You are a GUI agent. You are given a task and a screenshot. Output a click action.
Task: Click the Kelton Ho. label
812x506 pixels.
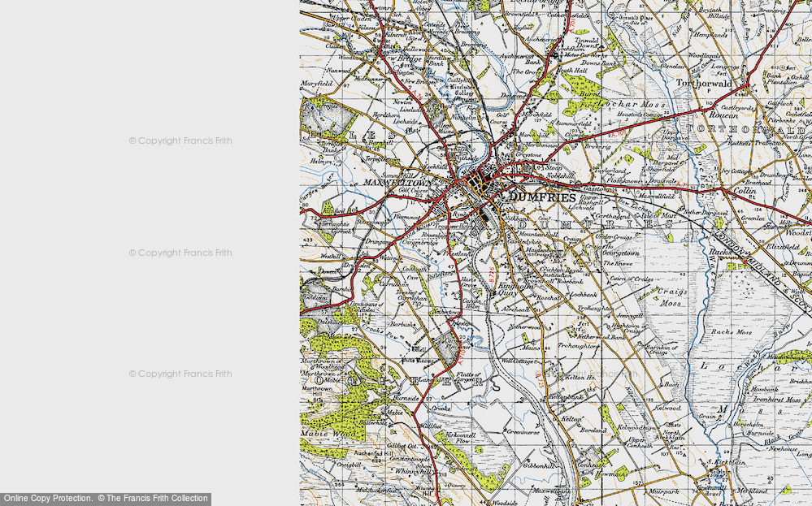click(x=579, y=377)
